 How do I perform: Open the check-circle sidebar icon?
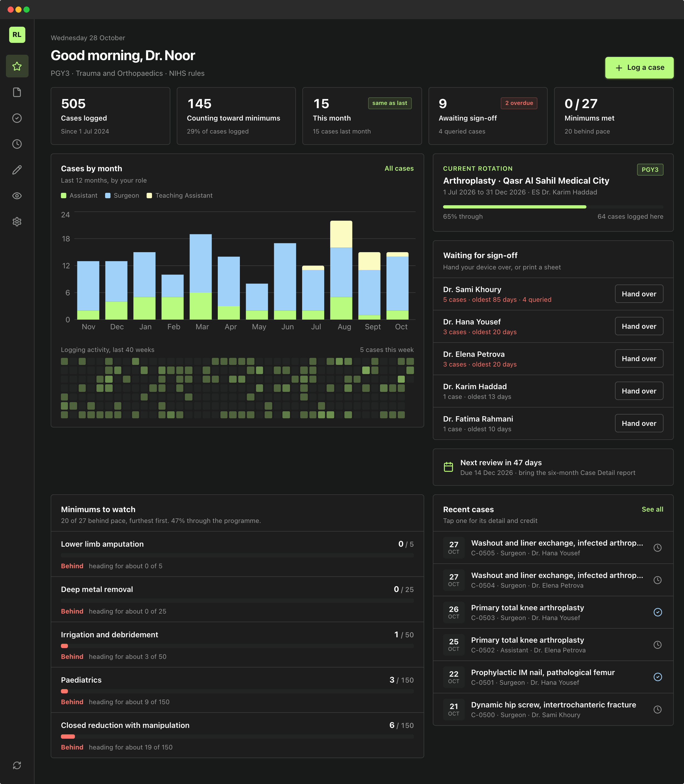coord(17,118)
